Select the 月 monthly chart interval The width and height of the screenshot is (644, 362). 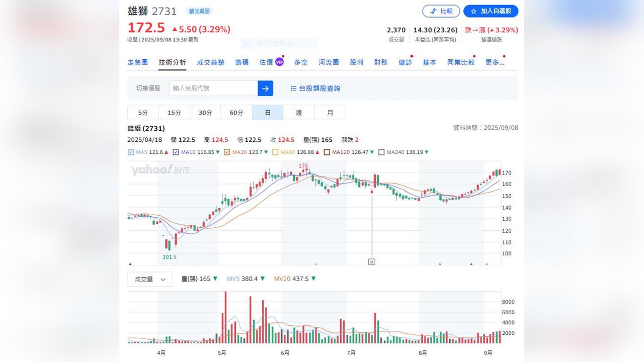click(330, 113)
